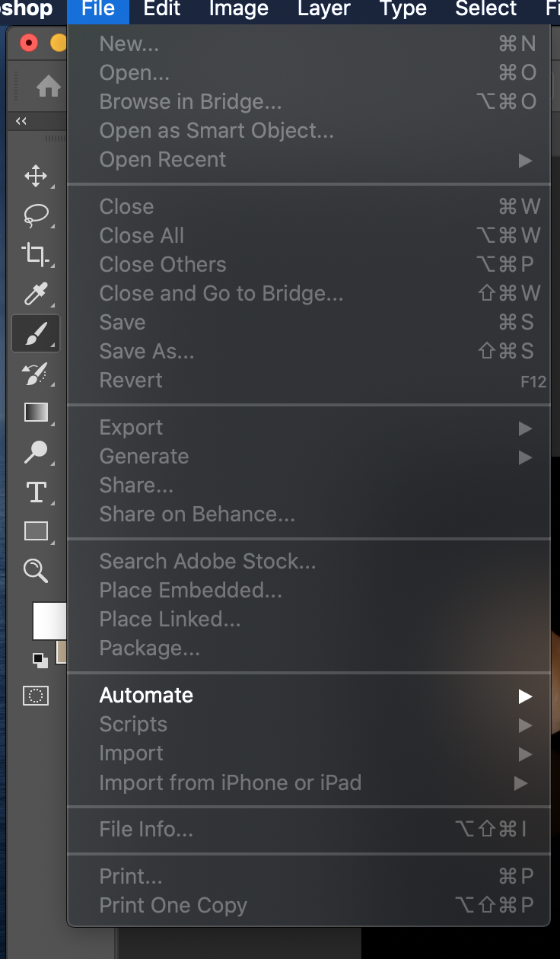Screen dimensions: 560x959
Task: Click the foreground color swatch
Action: [49, 620]
